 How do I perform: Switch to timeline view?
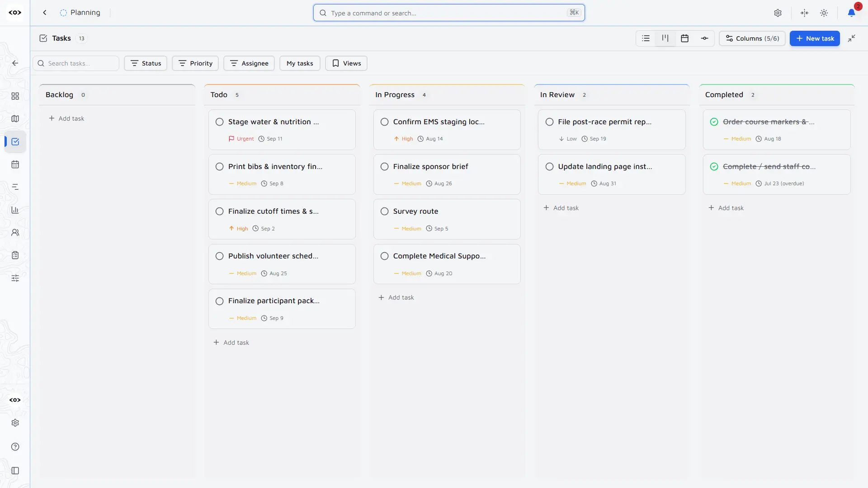click(704, 38)
